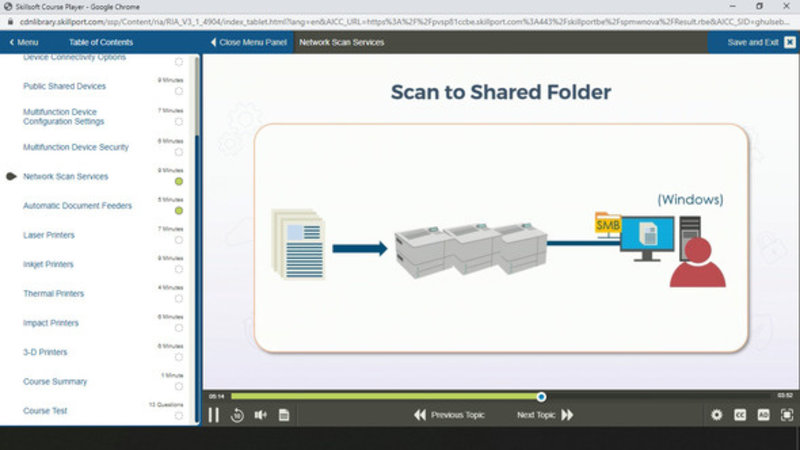Click the current-topic arrow marker icon
This screenshot has height=450, width=800.
click(11, 177)
